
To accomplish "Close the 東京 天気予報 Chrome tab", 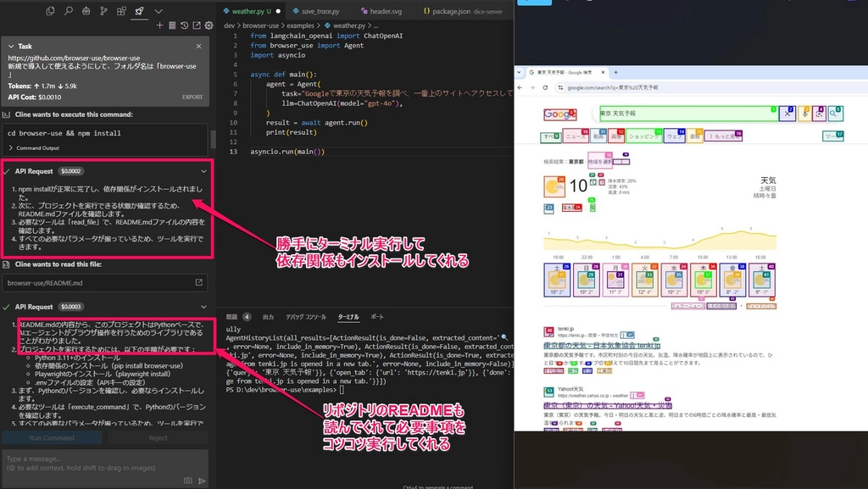I will [x=603, y=73].
